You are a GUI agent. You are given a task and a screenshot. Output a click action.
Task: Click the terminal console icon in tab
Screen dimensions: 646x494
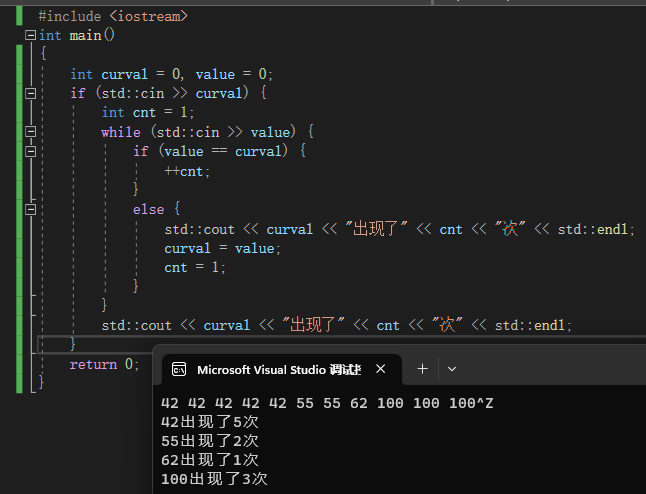179,369
